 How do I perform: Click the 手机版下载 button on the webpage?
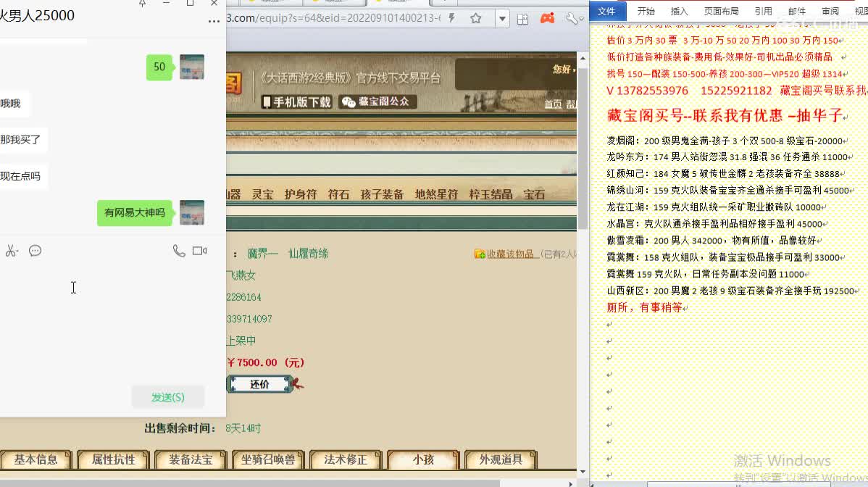[297, 102]
